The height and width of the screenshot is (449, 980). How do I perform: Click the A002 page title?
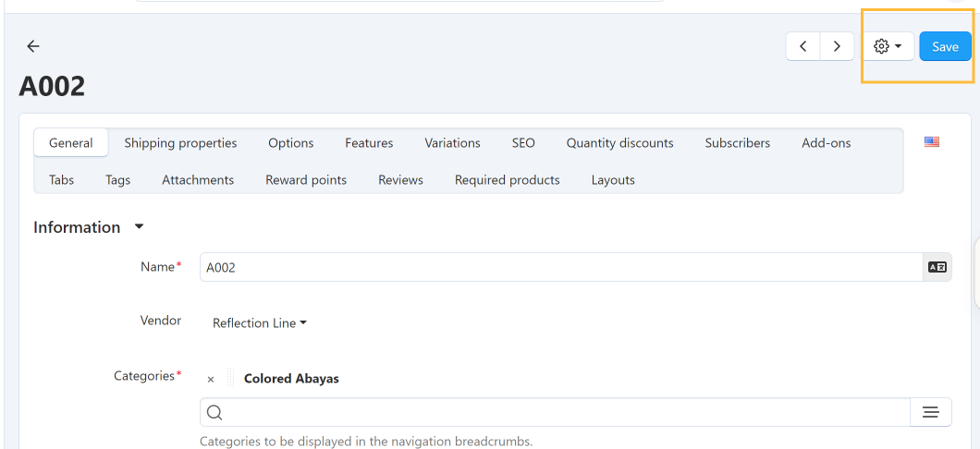pos(52,86)
